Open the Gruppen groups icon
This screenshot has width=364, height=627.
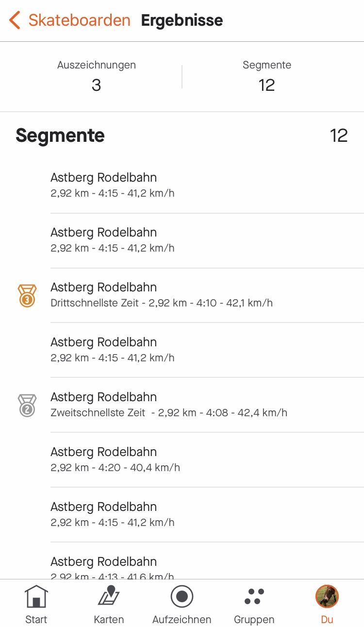tap(254, 596)
